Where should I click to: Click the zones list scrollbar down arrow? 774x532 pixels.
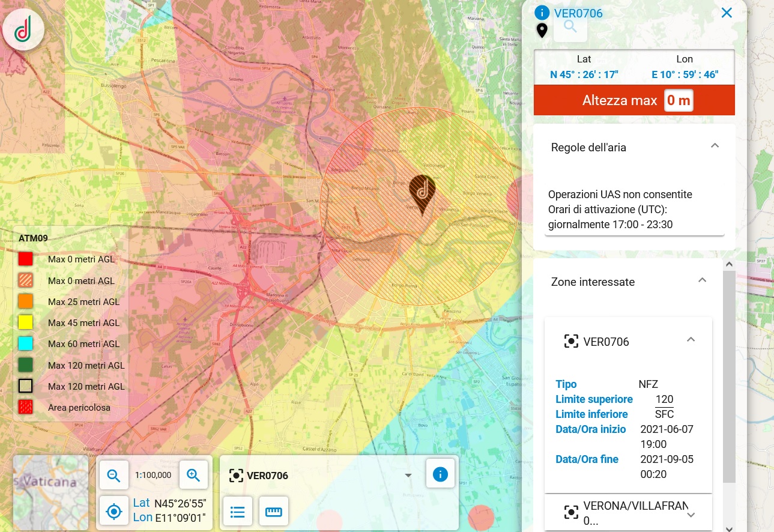click(x=729, y=528)
